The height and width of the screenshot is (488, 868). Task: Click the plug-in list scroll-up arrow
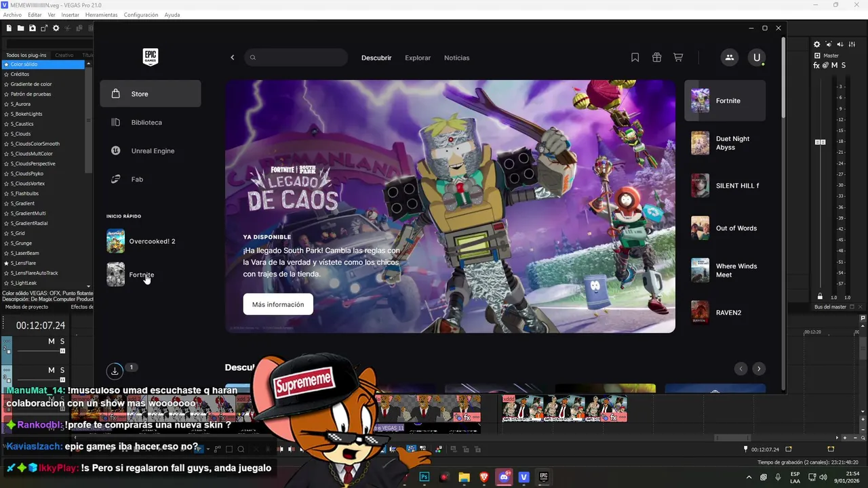[x=89, y=64]
